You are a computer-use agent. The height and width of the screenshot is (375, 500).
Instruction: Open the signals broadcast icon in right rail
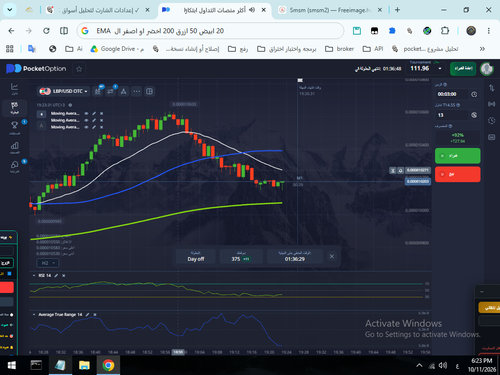tap(491, 104)
